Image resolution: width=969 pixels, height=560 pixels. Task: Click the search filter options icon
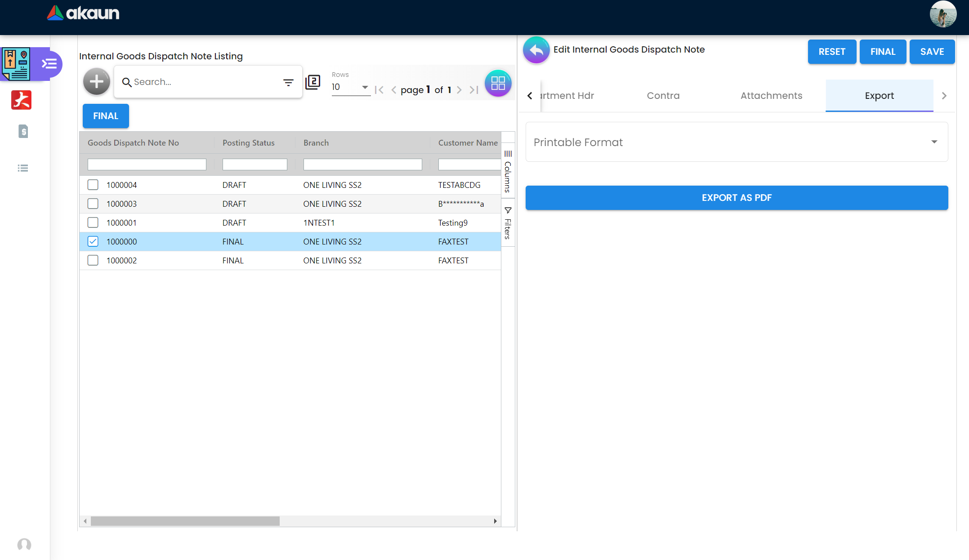288,82
